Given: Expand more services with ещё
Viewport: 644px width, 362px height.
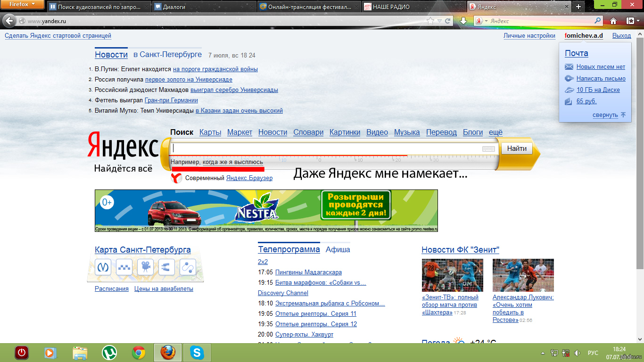Looking at the screenshot, I should pos(495,132).
